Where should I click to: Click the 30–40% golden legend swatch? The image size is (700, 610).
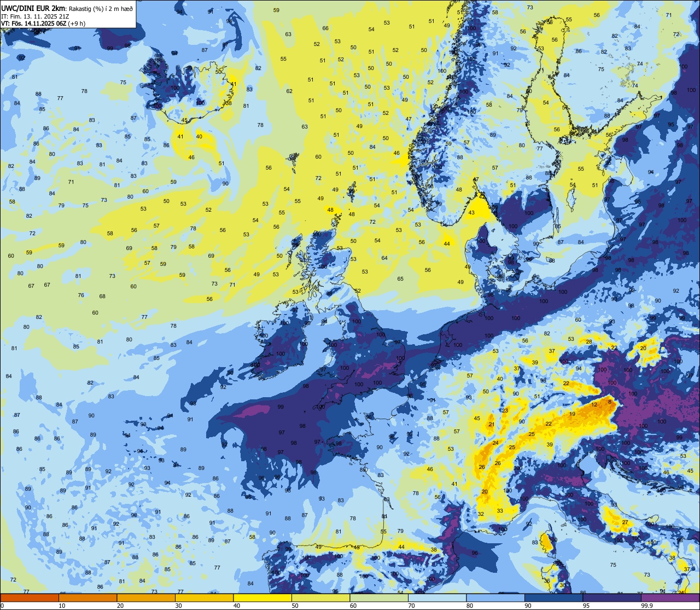point(204,597)
